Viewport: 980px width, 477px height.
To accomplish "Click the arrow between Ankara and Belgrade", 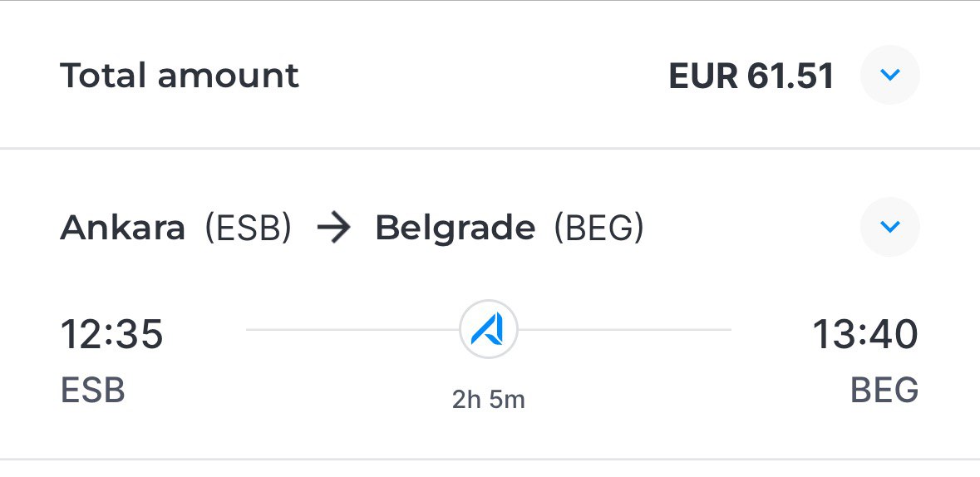I will tap(333, 229).
